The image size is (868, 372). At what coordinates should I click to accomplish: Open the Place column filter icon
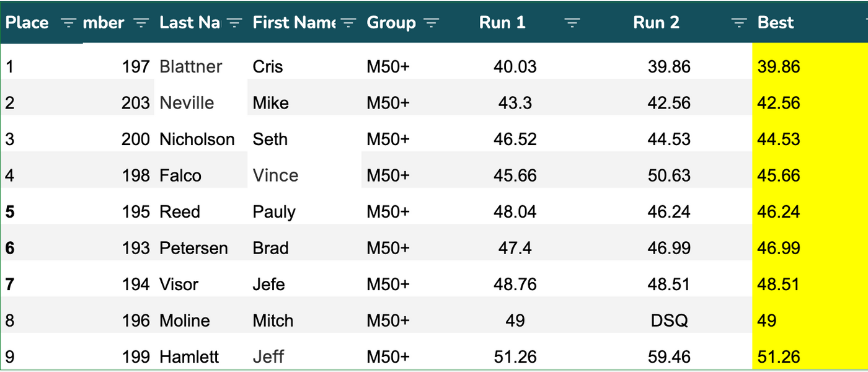pos(68,23)
